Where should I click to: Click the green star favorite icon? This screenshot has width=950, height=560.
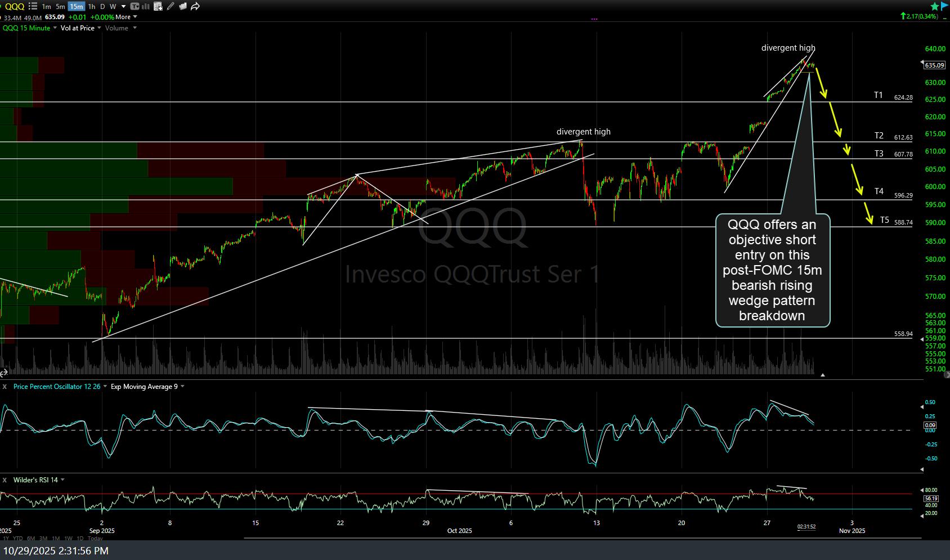coord(934,7)
